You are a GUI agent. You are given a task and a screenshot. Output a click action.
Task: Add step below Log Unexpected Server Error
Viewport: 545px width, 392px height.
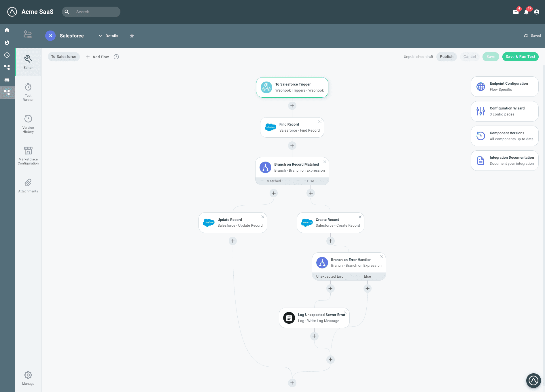click(x=314, y=336)
